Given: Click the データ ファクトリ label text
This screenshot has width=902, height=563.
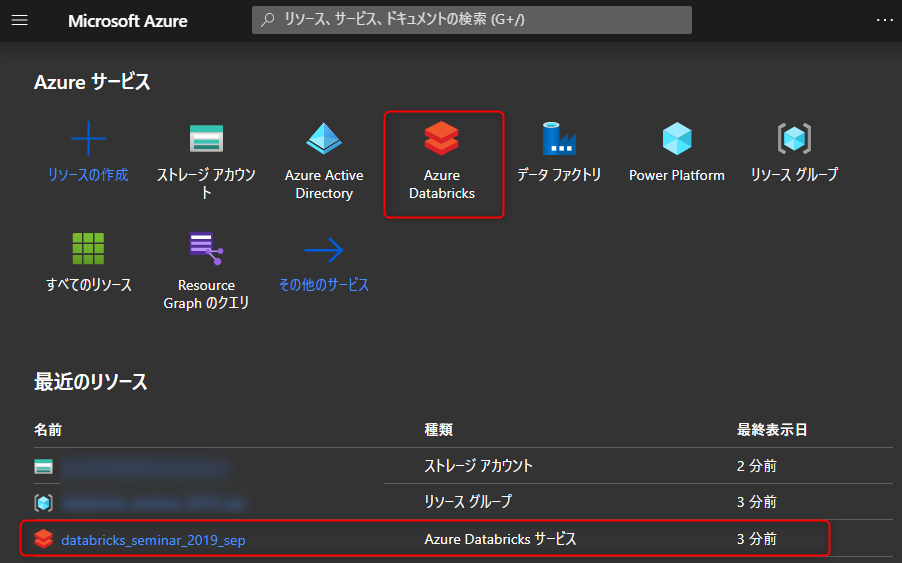Looking at the screenshot, I should 559,175.
